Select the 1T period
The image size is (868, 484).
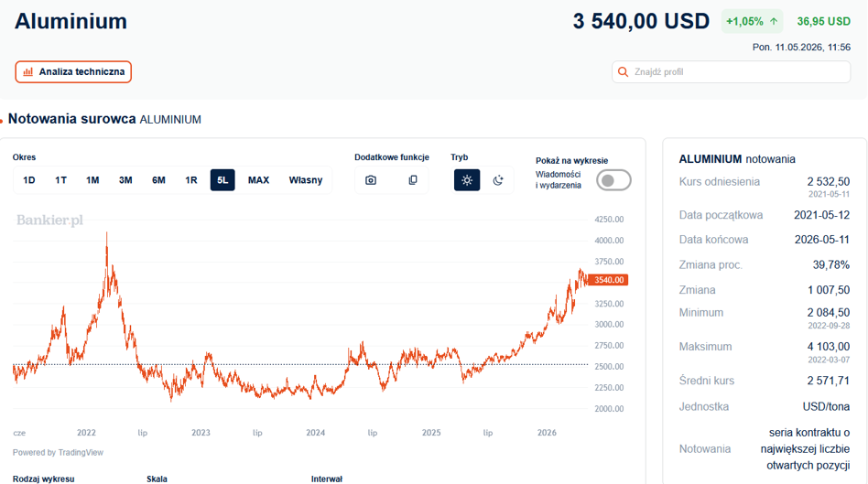point(61,180)
